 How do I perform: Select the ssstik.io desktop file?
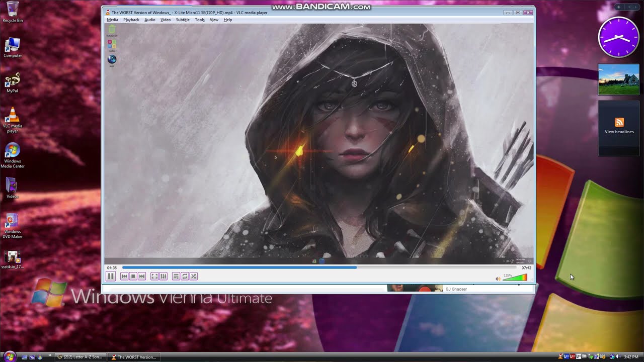coord(13,260)
